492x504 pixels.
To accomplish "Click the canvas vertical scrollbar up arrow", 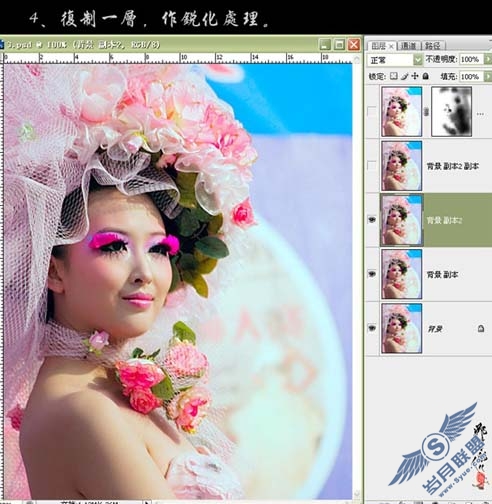I will [x=357, y=60].
